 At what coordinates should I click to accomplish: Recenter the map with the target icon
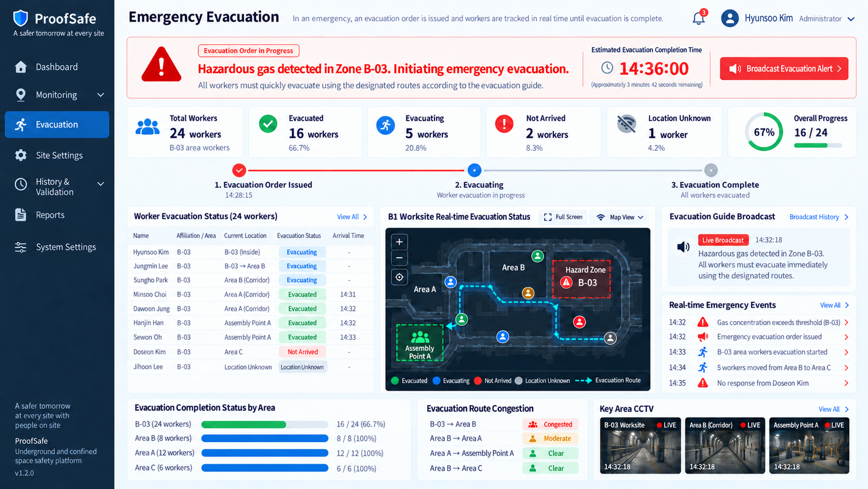point(399,277)
